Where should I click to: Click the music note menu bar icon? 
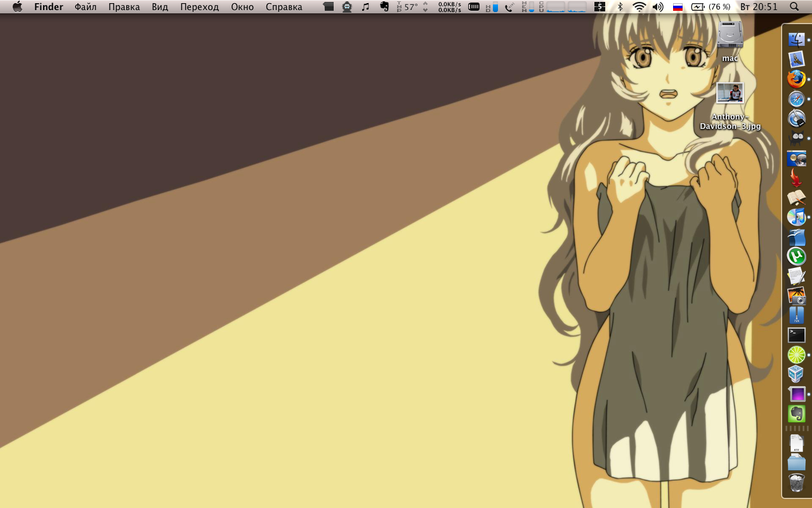click(365, 7)
